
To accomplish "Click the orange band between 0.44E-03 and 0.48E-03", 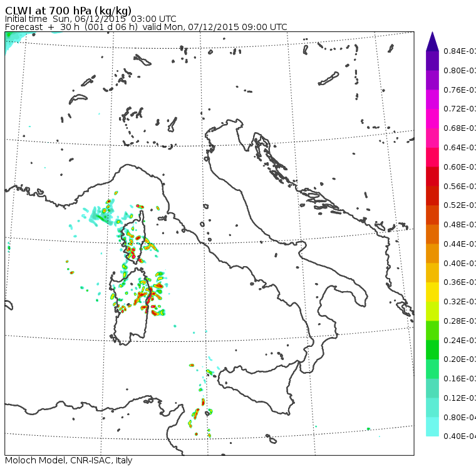I will 432,234.
